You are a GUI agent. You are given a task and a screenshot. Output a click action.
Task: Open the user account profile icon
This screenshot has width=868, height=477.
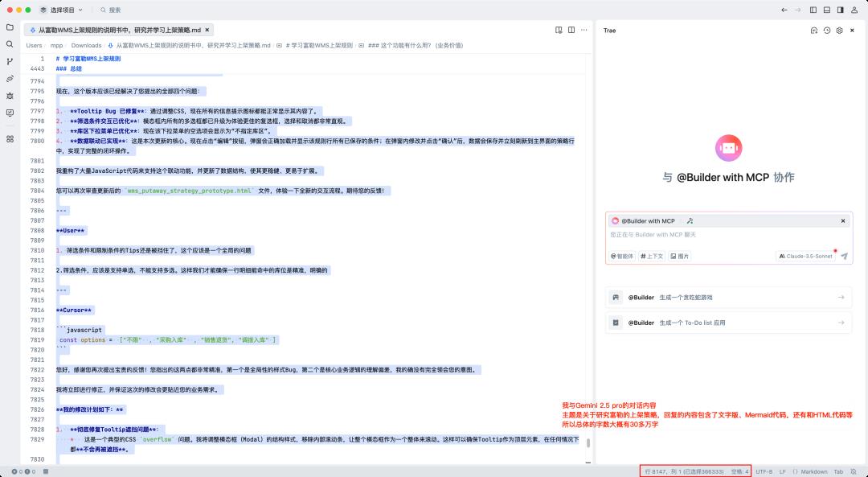click(x=855, y=10)
